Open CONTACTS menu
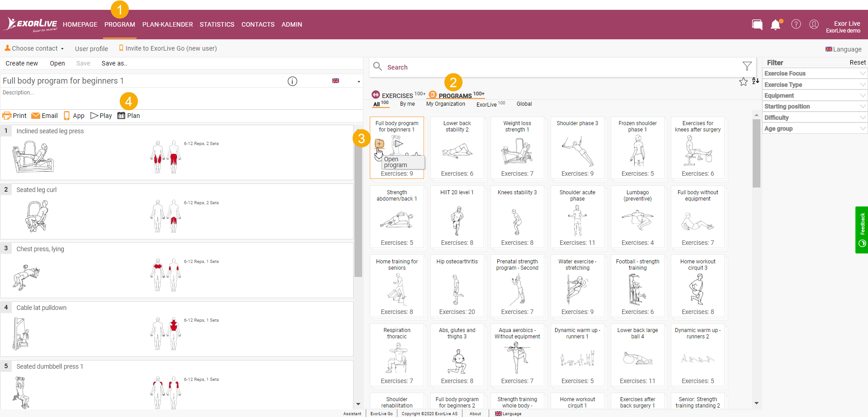The height and width of the screenshot is (417, 868). (x=258, y=24)
